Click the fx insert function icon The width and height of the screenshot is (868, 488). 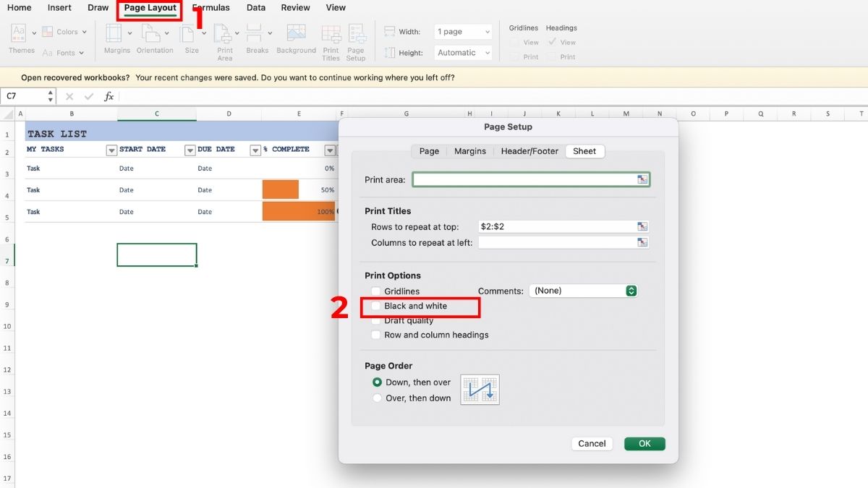coord(109,96)
